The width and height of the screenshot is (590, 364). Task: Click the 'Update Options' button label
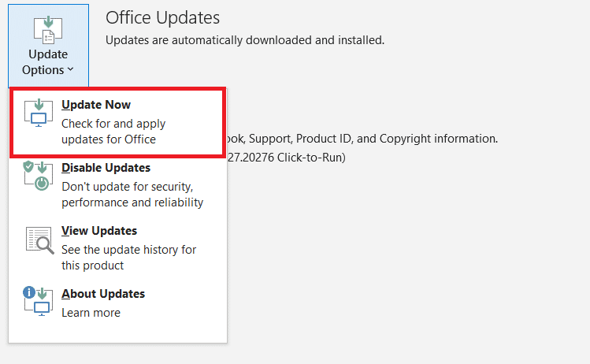tap(47, 62)
